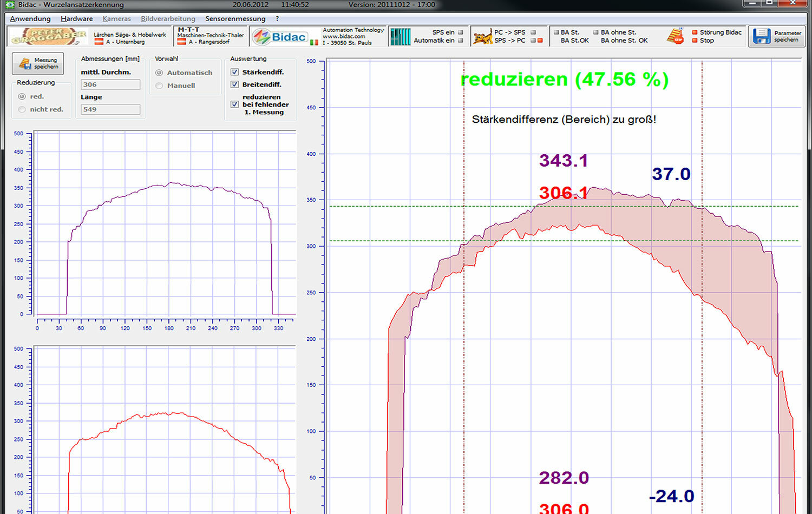Screen dimensions: 812x514
Task: Click the Automatik ein indicator
Action: [x=461, y=41]
